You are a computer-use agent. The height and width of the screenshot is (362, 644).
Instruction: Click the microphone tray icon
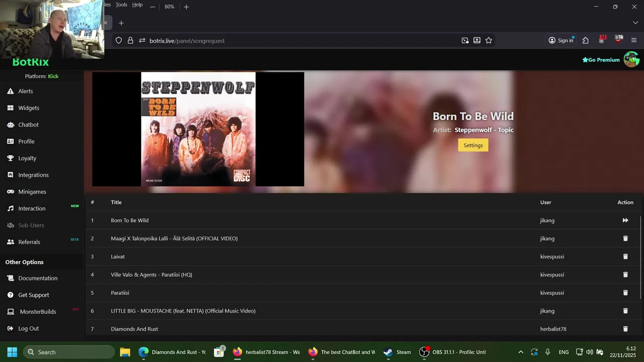coord(548,352)
